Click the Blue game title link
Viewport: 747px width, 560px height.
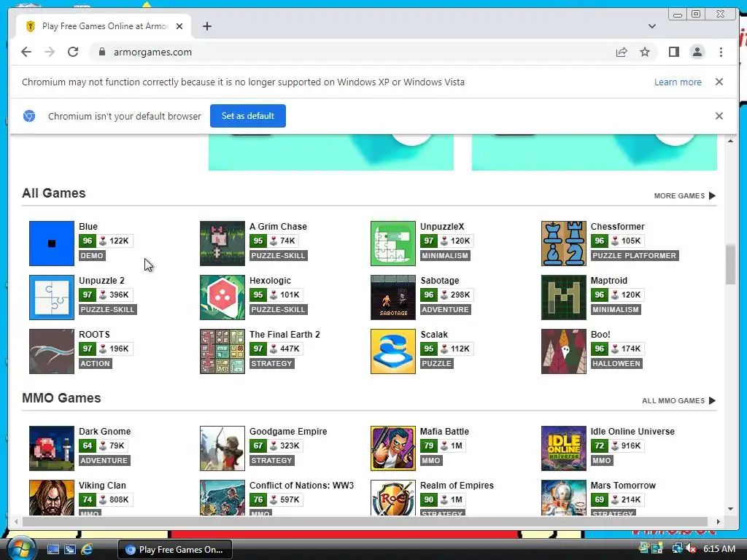[88, 227]
